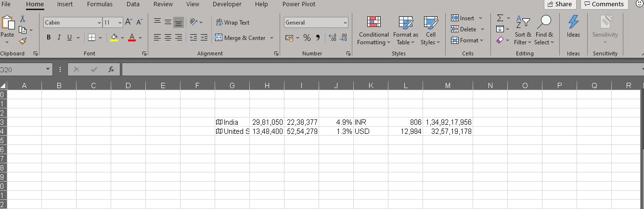Apply comma style format
This screenshot has width=644, height=209.
pos(318,38)
